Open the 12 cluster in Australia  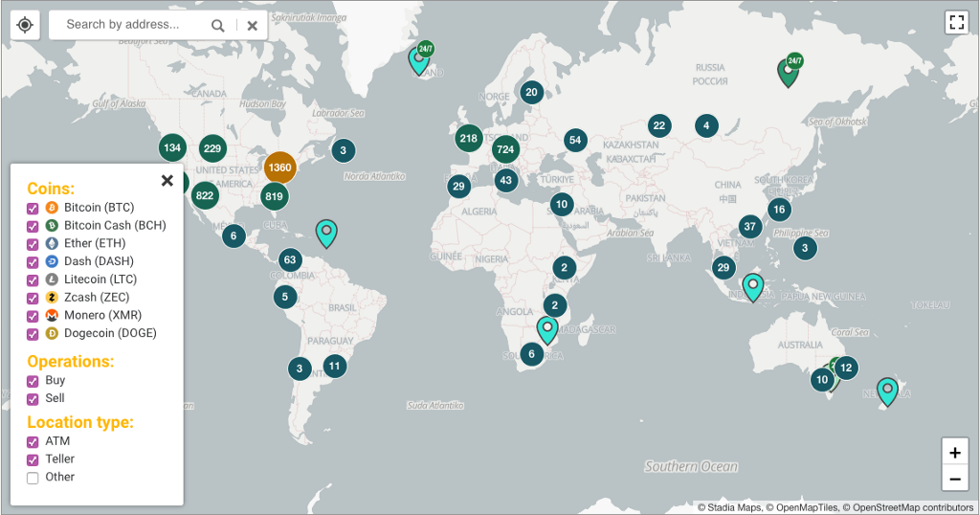[x=846, y=368]
